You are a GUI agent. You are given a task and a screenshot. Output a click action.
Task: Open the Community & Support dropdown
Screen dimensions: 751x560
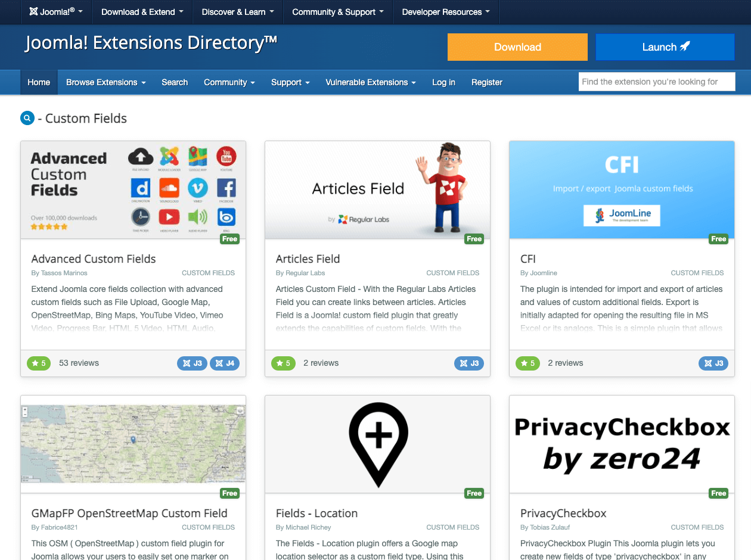point(338,12)
